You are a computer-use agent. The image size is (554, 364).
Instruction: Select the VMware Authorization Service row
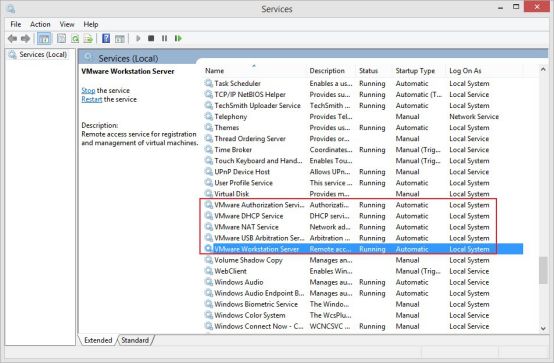[x=363, y=205]
